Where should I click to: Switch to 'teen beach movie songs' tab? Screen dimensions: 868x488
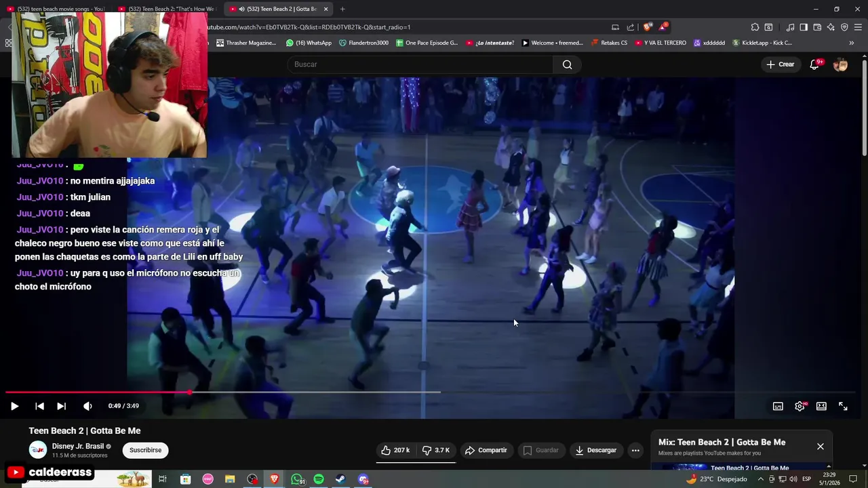point(56,9)
